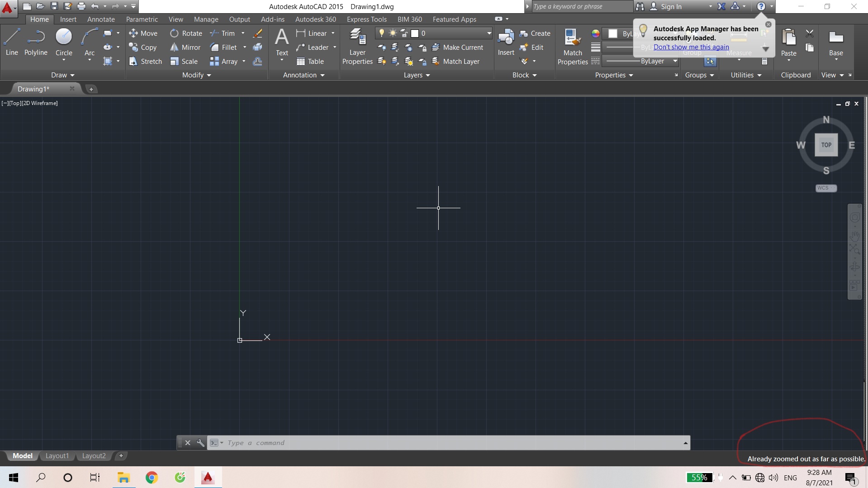Click the color wheel in Properties
This screenshot has width=868, height=488.
coord(596,33)
